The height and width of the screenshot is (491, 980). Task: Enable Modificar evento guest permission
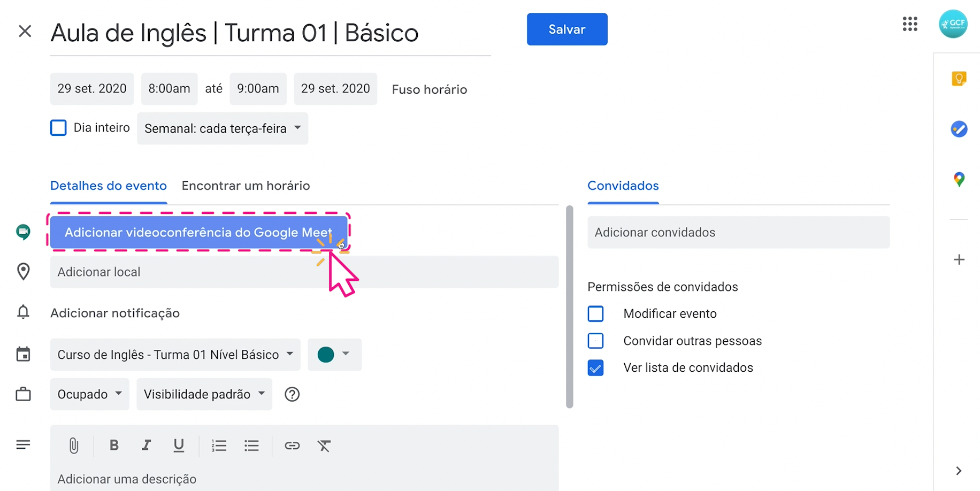click(x=595, y=313)
